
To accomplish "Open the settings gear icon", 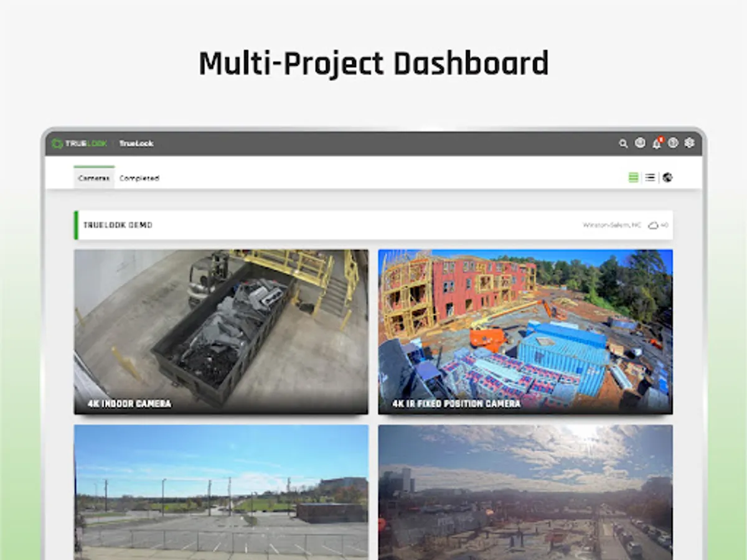I will click(689, 143).
